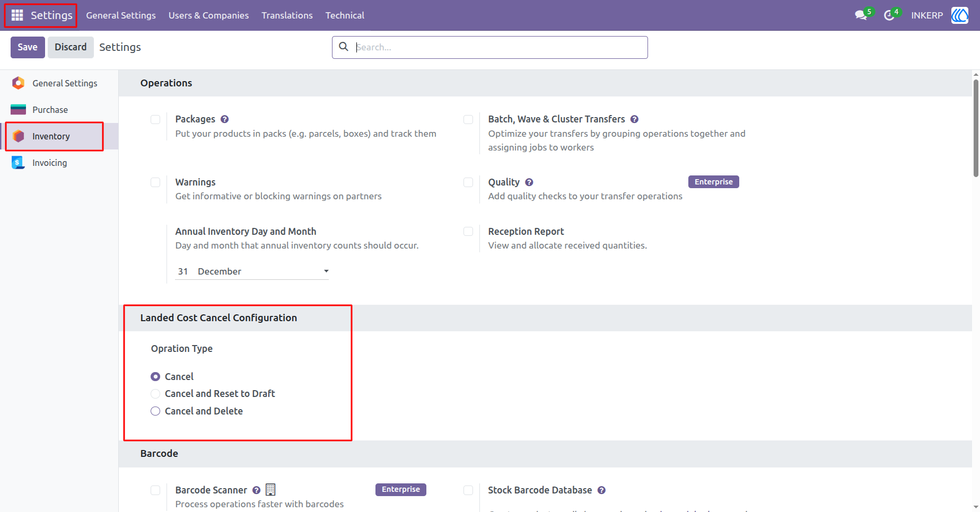The height and width of the screenshot is (512, 980).
Task: Tick the Barcode Scanner checkbox
Action: point(155,490)
